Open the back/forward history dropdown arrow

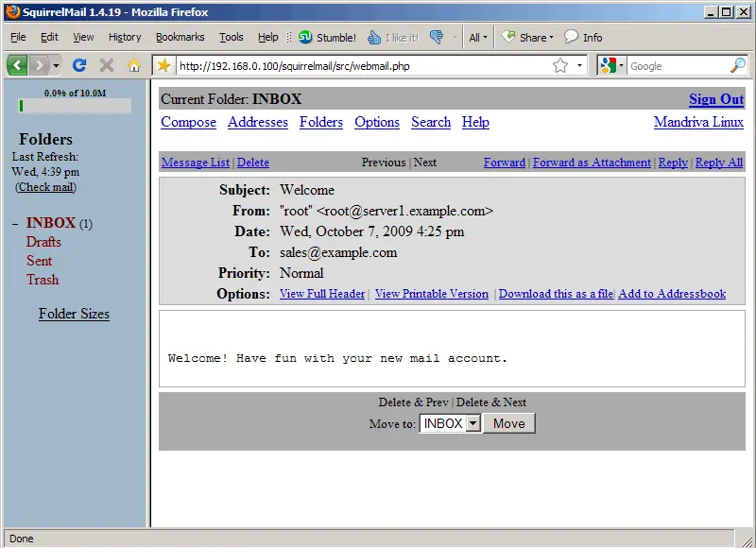pos(56,65)
